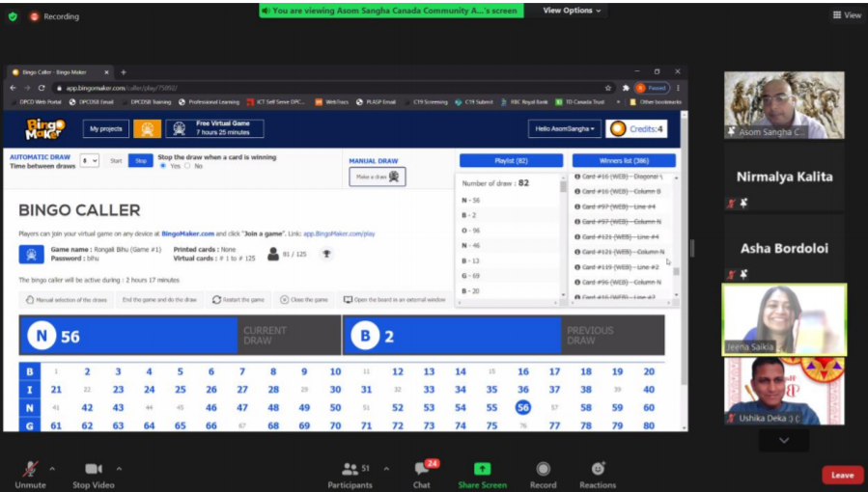Viewport: 868px width, 492px height.
Task: Select Yes for stop when card wins
Action: [163, 166]
